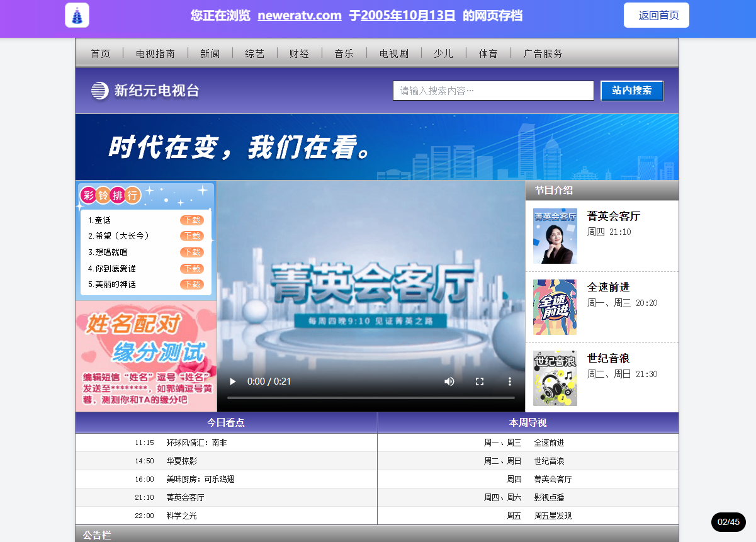Click the 姓名配对缘分测试 banner ad
Screen dimensions: 756x542
pyautogui.click(x=146, y=355)
